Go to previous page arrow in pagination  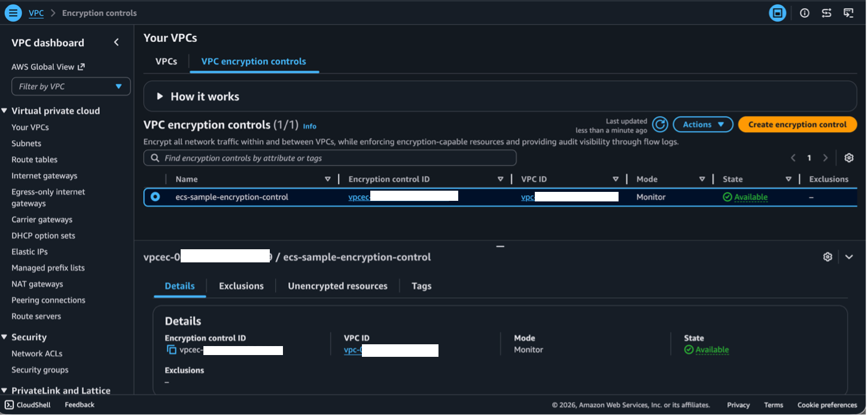point(793,158)
